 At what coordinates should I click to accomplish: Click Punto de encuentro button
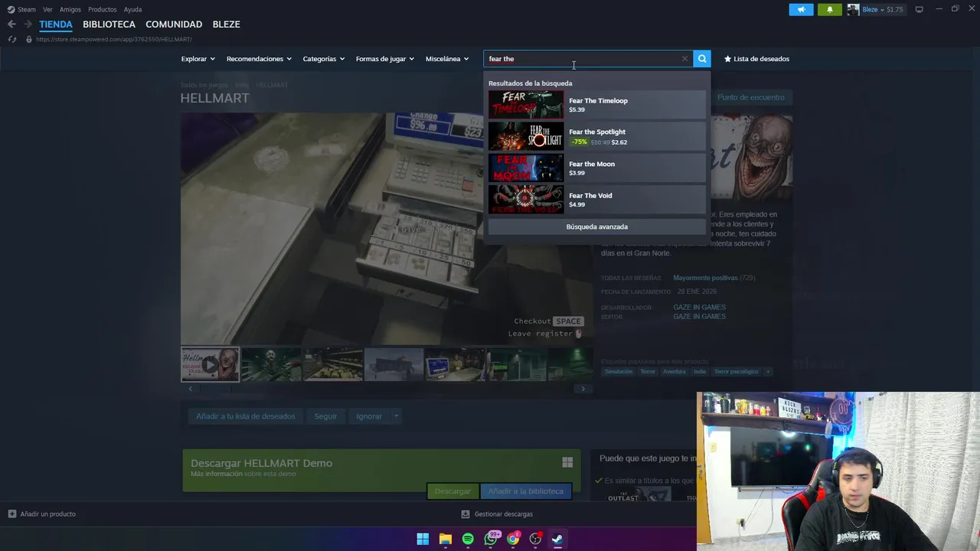point(750,97)
